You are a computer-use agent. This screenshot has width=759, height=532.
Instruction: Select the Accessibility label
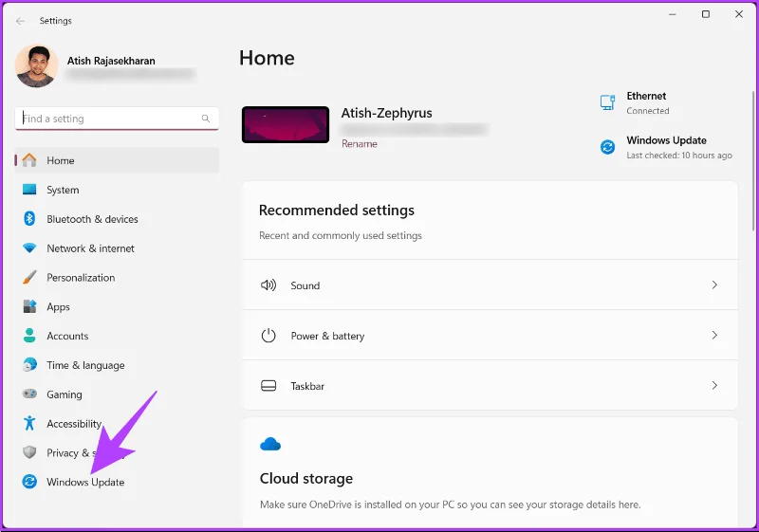click(74, 423)
